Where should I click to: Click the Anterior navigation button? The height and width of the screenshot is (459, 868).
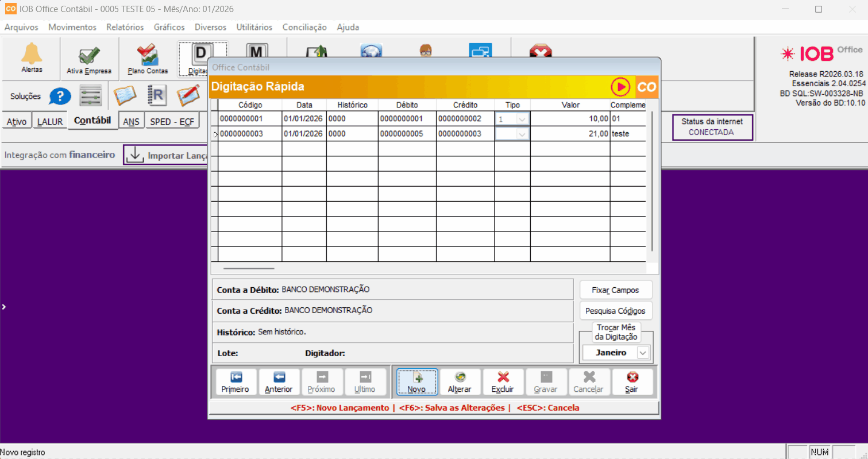279,382
